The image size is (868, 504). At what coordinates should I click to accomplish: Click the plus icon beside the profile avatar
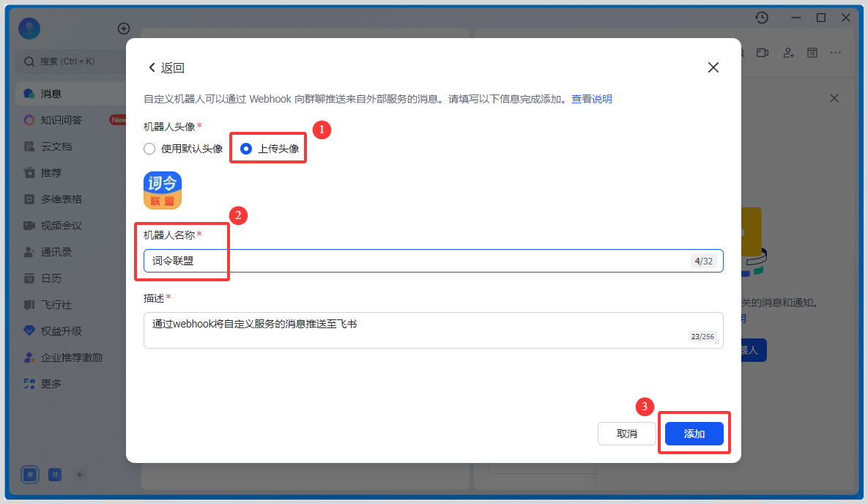click(124, 29)
